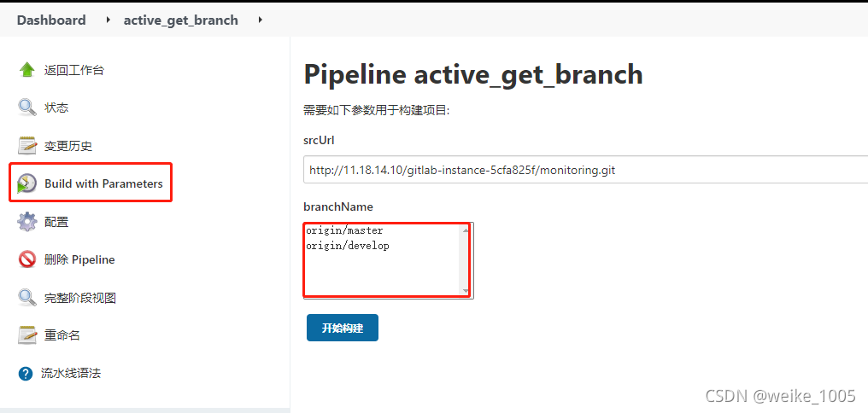Select origin/develop in branchName list
This screenshot has height=413, width=868.
point(348,246)
